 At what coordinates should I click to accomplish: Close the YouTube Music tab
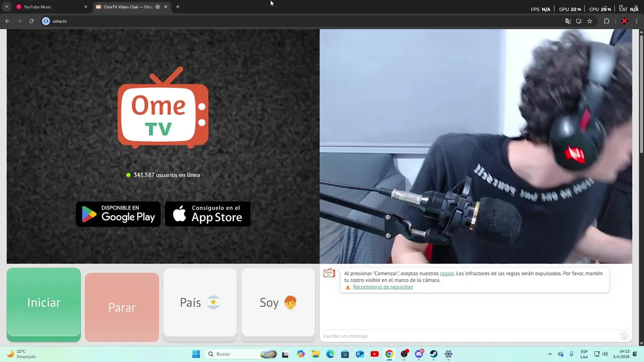(86, 7)
